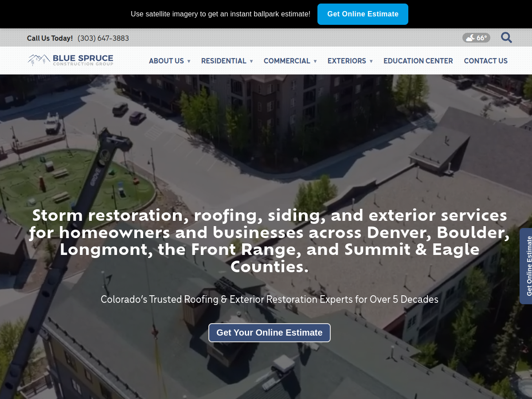Image resolution: width=532 pixels, height=399 pixels.
Task: Click the 'Storm restoration, roofing, siding' headline
Action: 270,240
